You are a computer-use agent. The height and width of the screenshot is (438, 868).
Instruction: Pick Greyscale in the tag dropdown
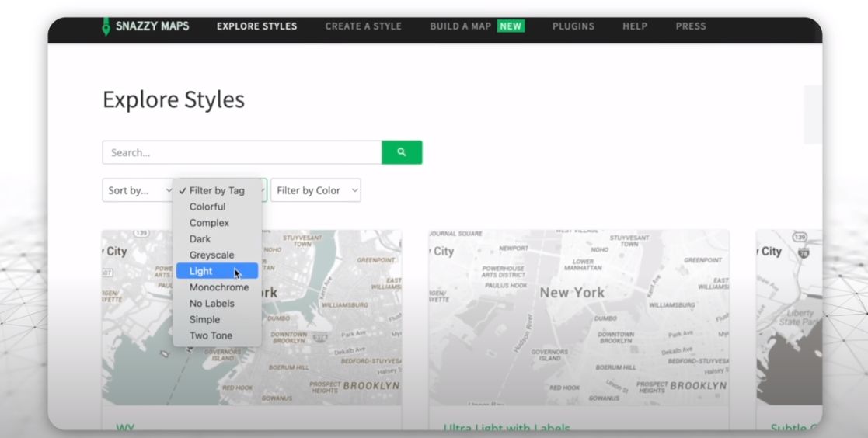tap(211, 255)
